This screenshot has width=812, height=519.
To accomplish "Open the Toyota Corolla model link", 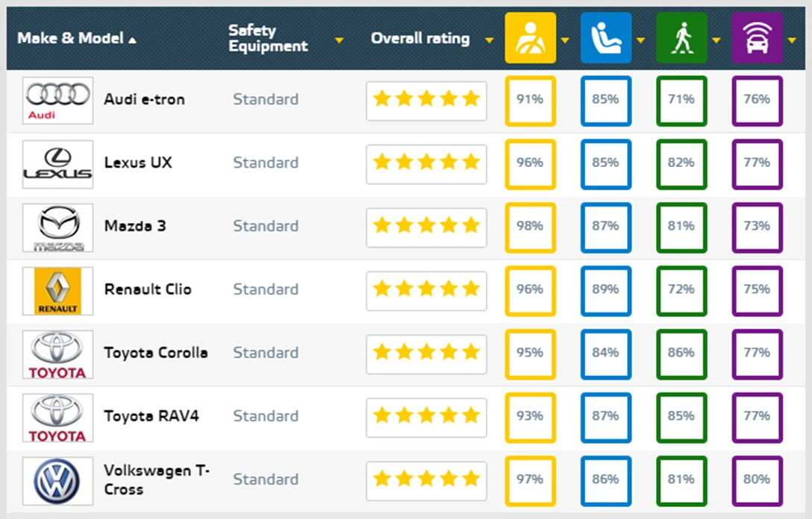I will coord(155,353).
